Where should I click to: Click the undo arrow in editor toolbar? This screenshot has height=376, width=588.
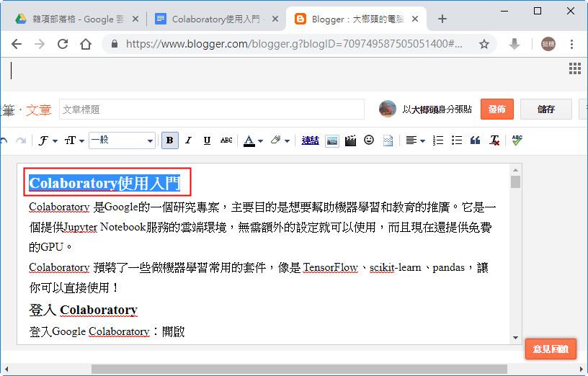(x=3, y=141)
